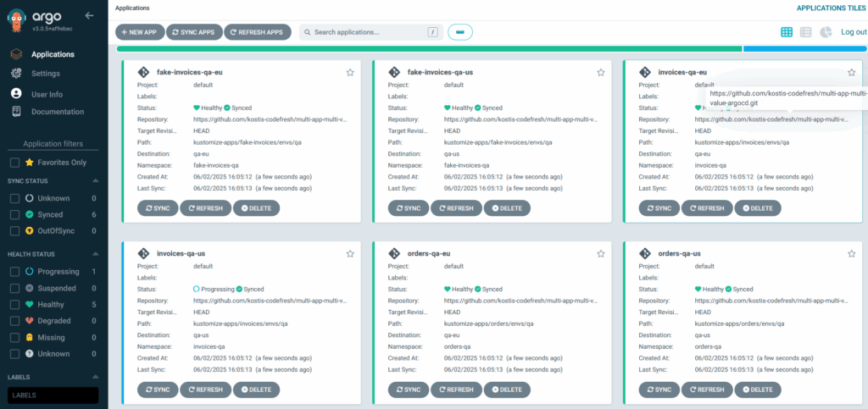The image size is (868, 409).
Task: Check the Healthy health filter
Action: [15, 305]
